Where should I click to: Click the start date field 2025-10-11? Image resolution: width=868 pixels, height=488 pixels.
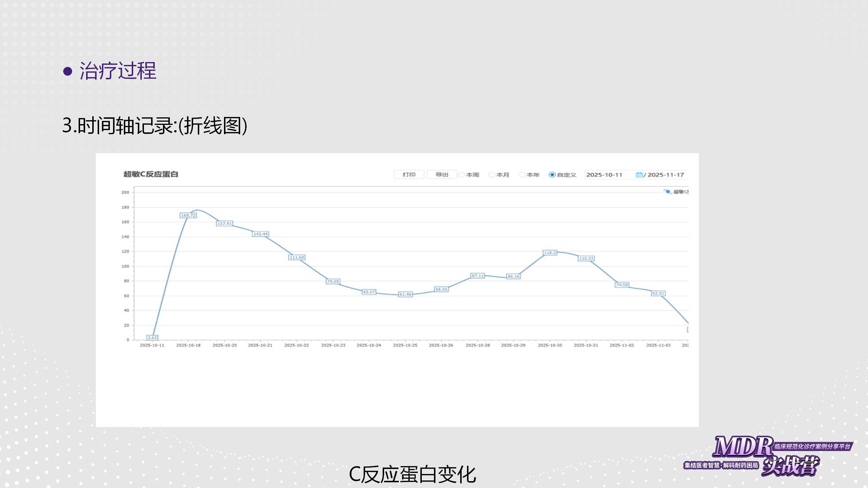pyautogui.click(x=604, y=175)
